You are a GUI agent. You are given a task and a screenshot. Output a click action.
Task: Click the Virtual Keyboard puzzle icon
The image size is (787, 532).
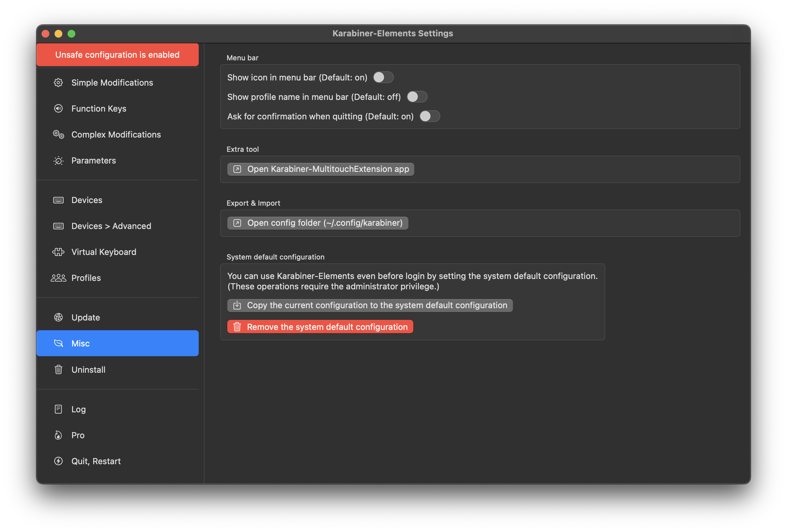pos(58,252)
